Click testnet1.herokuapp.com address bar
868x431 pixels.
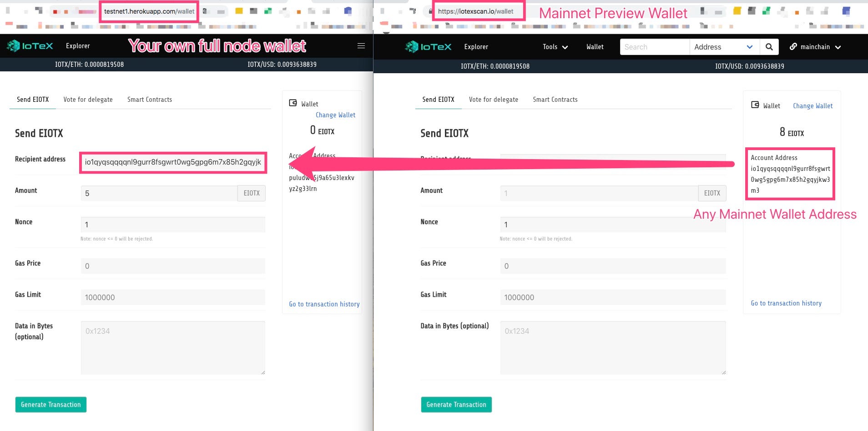pyautogui.click(x=149, y=11)
